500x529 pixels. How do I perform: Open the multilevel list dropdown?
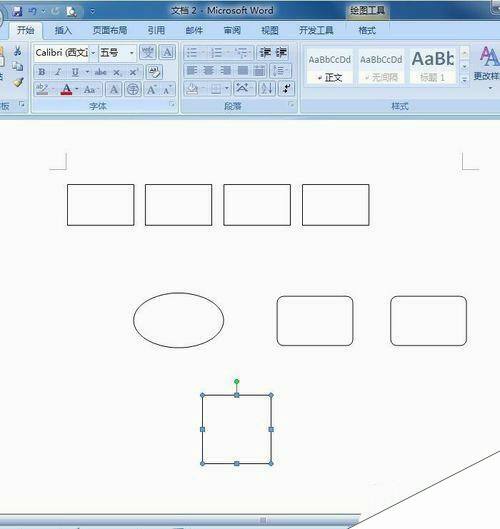point(250,53)
